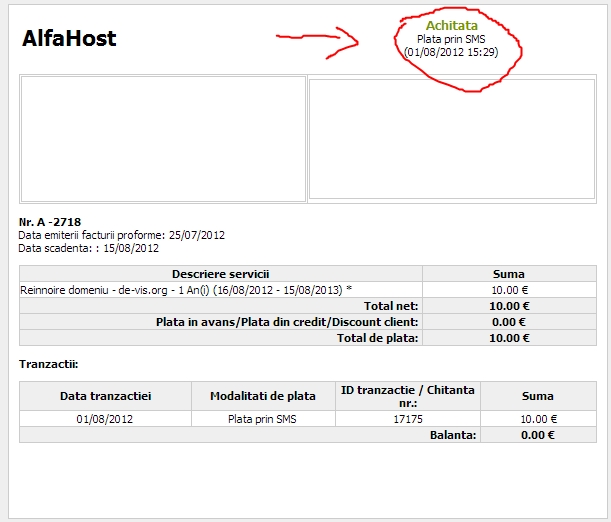The width and height of the screenshot is (611, 522).
Task: Click the Plata prin SMS transaction cell
Action: click(262, 419)
